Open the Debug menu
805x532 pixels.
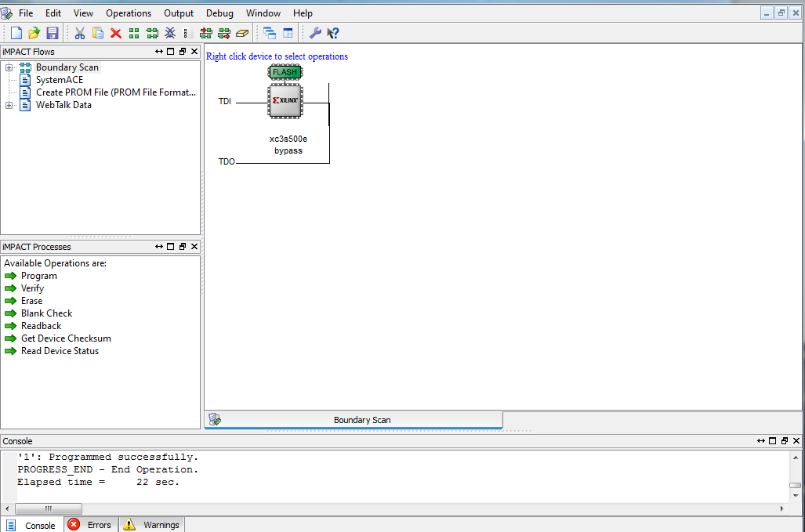[219, 13]
